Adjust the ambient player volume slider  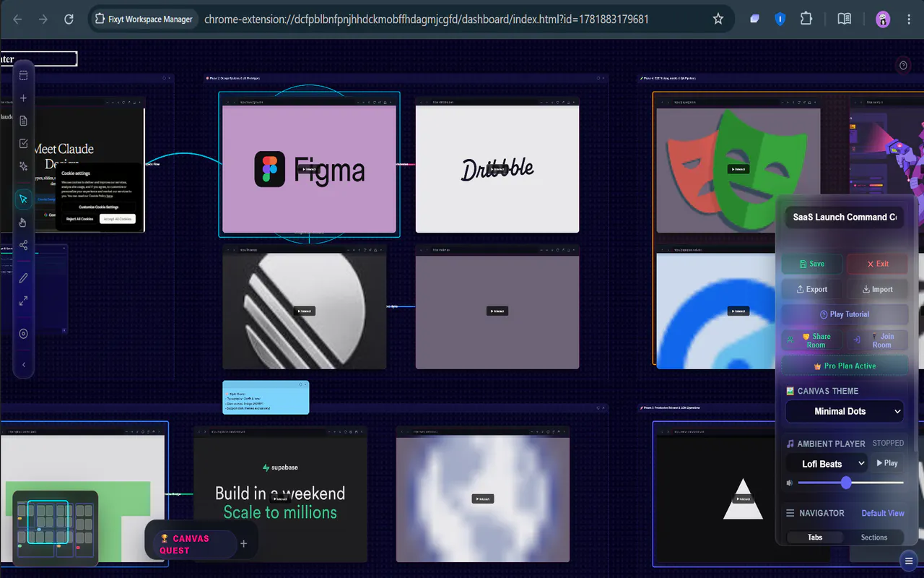coord(851,483)
